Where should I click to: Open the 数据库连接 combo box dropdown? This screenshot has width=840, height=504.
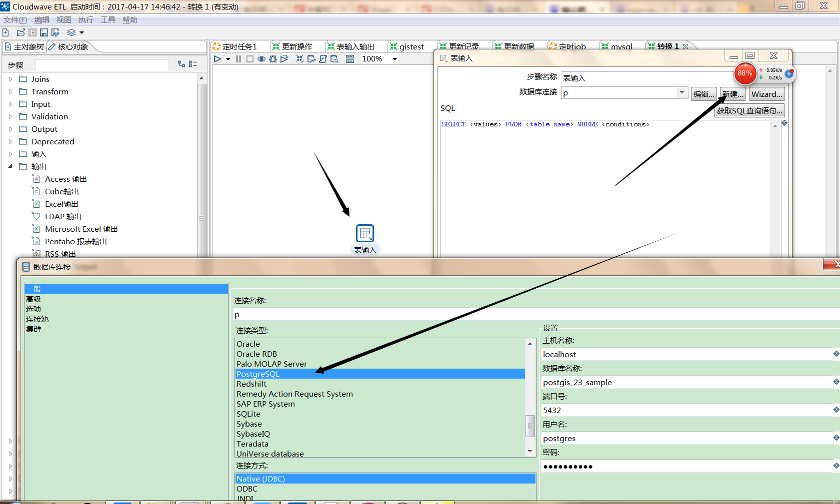tap(682, 92)
